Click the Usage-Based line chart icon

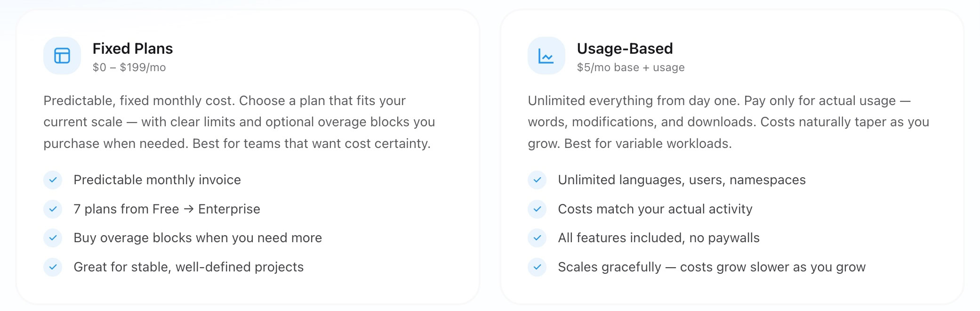click(546, 56)
